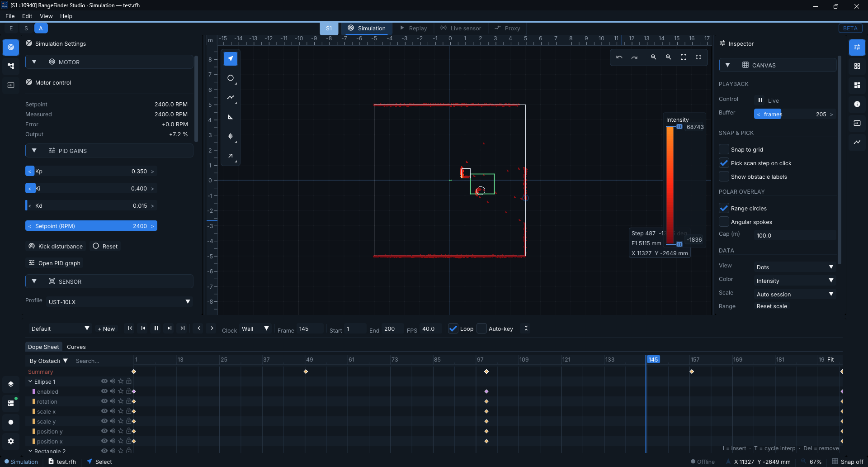Viewport: 868px width, 467px height.
Task: Zoom out on the canvas
Action: click(653, 57)
